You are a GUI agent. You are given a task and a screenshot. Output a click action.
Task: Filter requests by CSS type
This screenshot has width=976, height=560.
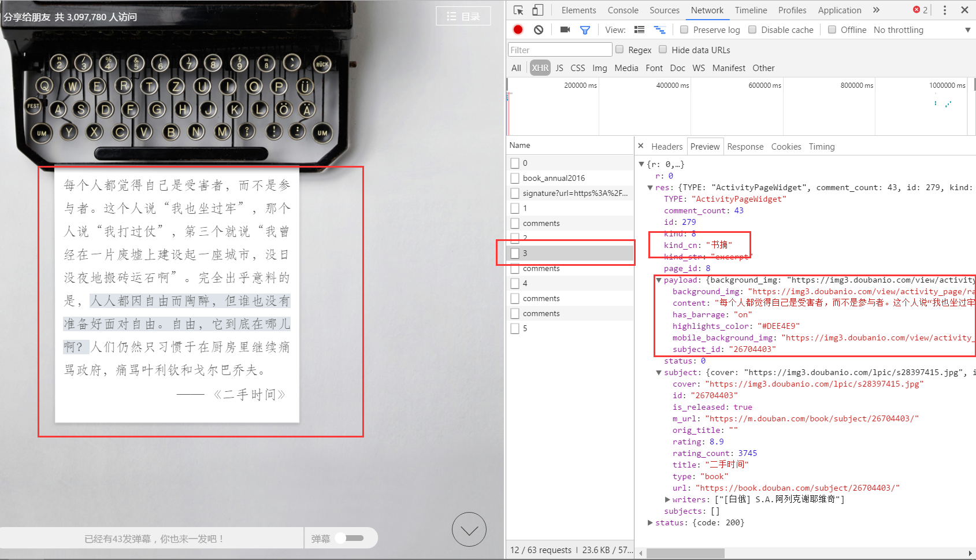[578, 68]
